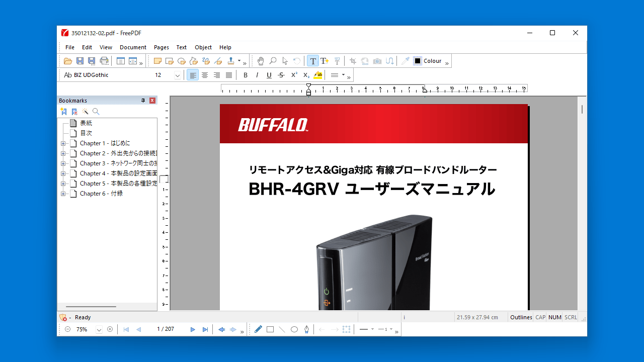Screen dimensions: 644x362
Task: Select the rectangle shape tool
Action: point(270,329)
